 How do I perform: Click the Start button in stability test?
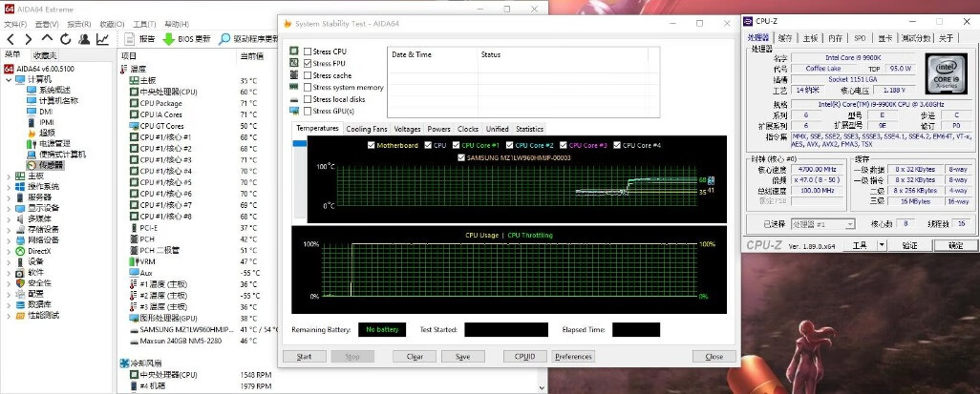(x=305, y=357)
